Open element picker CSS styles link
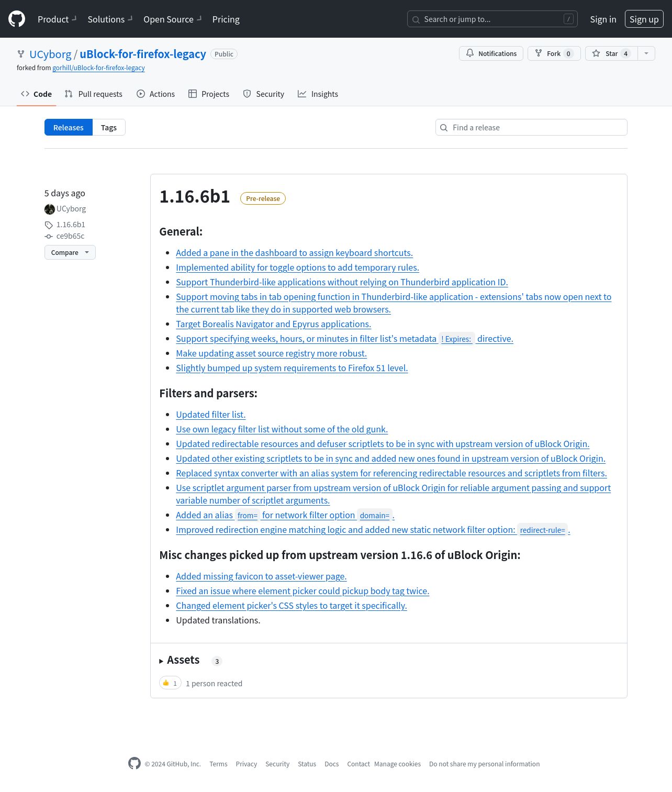672x792 pixels. point(291,606)
